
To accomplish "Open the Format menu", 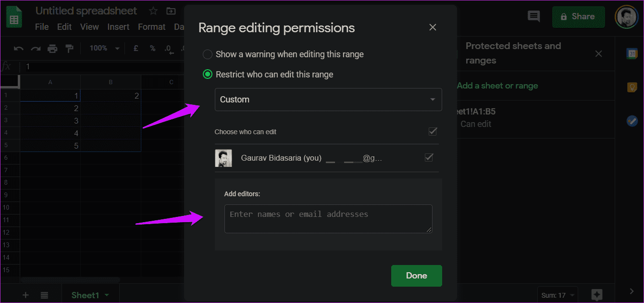I will pyautogui.click(x=152, y=27).
